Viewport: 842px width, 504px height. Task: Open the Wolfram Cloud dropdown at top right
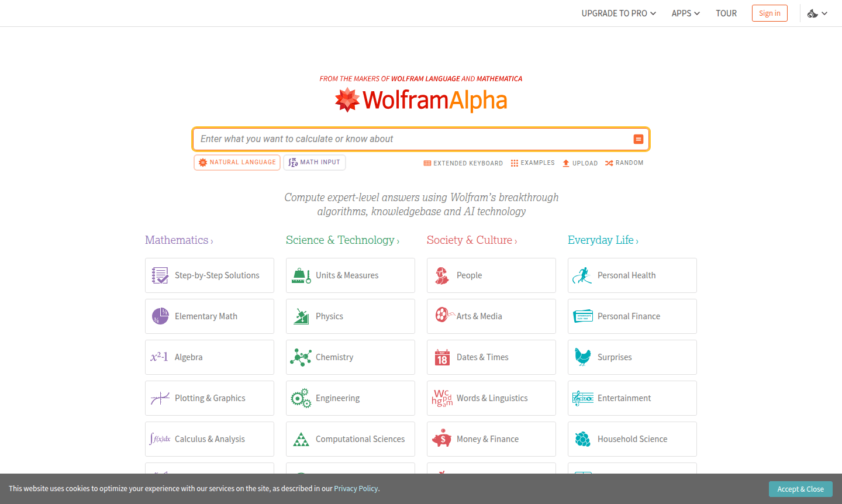tap(817, 13)
